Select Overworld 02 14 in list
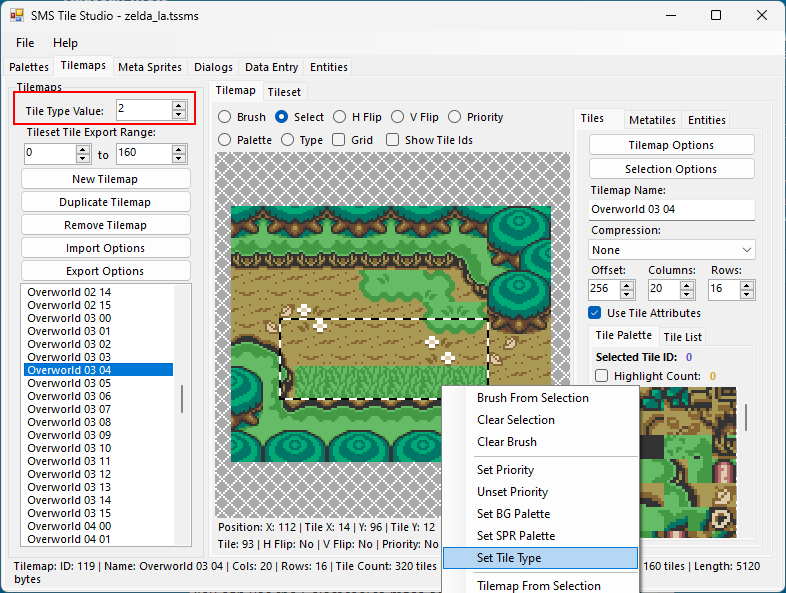Screen dimensions: 786x593 [x=98, y=292]
